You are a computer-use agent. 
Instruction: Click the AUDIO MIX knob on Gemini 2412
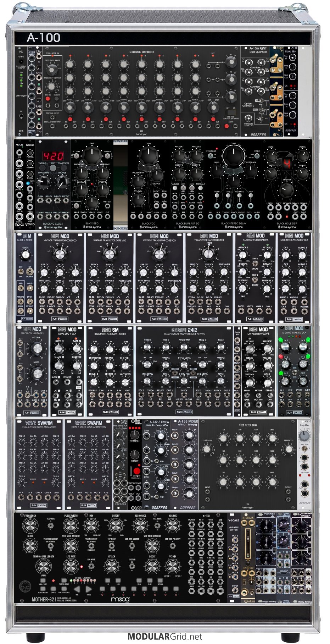[x=184, y=348]
